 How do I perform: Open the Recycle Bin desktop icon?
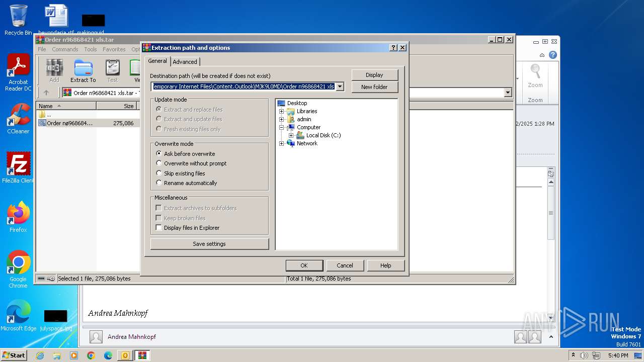coord(18,20)
